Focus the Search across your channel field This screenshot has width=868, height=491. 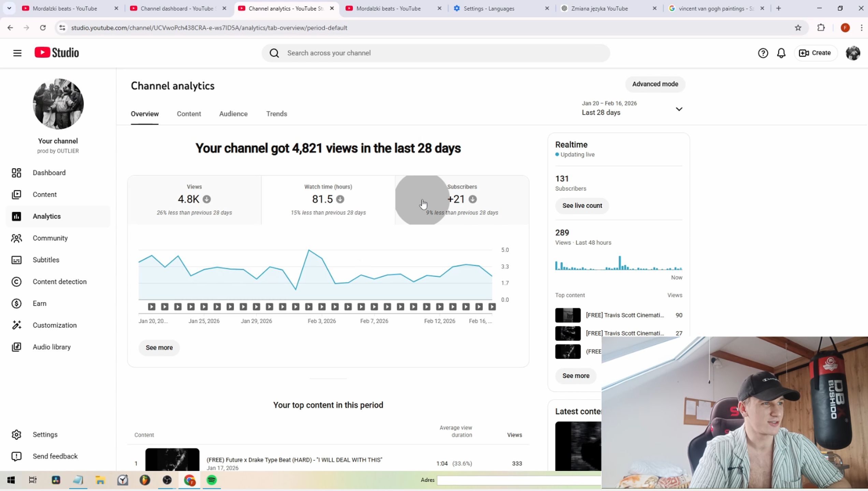[436, 53]
